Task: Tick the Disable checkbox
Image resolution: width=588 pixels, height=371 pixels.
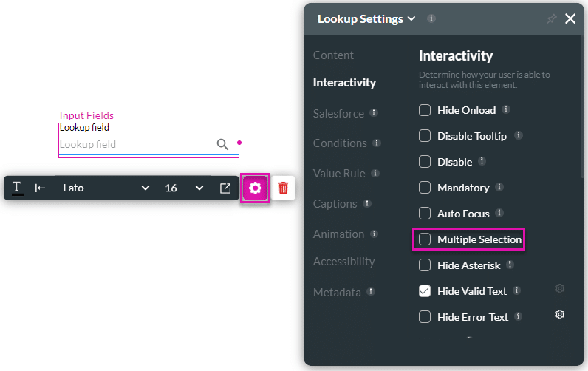Action: tap(425, 162)
